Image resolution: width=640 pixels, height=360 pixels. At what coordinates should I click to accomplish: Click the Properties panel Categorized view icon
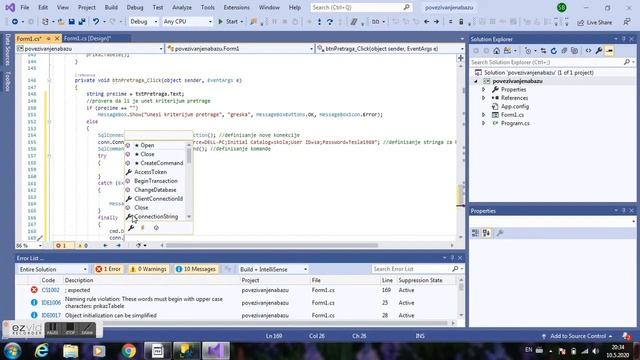pyautogui.click(x=476, y=233)
